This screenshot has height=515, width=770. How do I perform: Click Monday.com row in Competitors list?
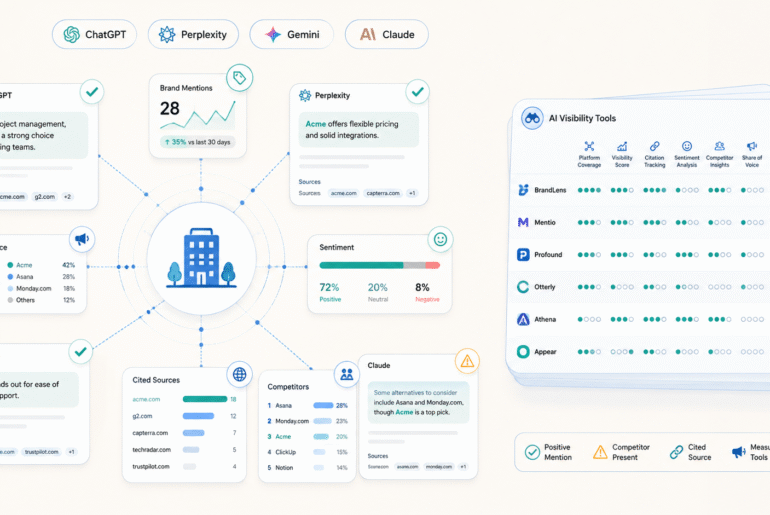point(307,421)
